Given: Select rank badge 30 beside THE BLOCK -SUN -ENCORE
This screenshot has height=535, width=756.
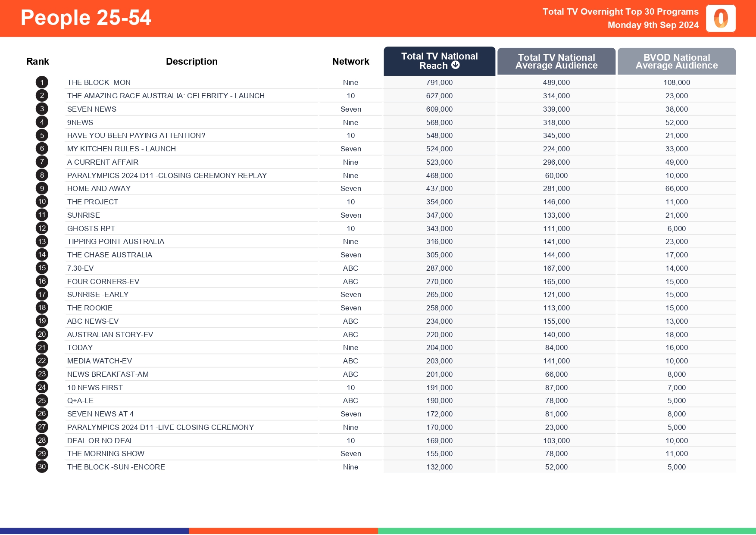Looking at the screenshot, I should point(41,467).
